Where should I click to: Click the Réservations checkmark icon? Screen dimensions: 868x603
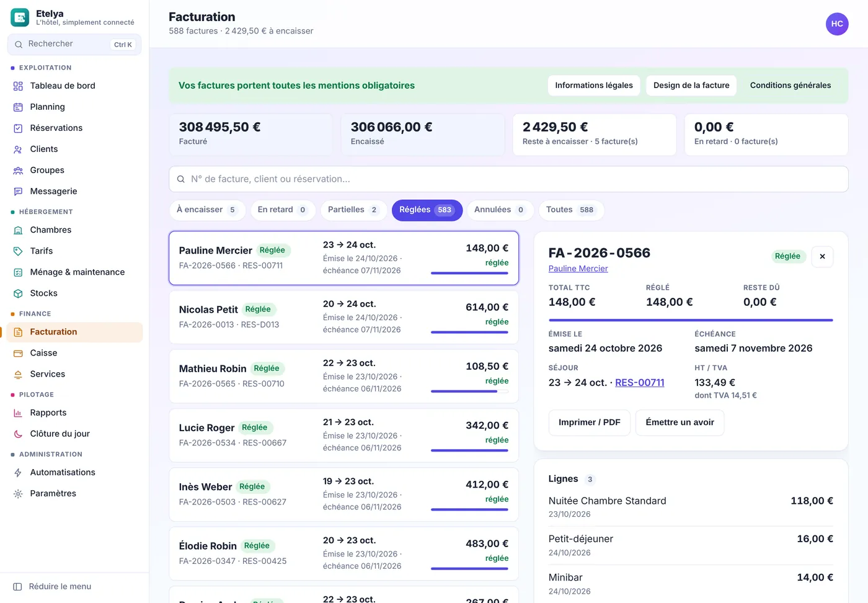(18, 128)
